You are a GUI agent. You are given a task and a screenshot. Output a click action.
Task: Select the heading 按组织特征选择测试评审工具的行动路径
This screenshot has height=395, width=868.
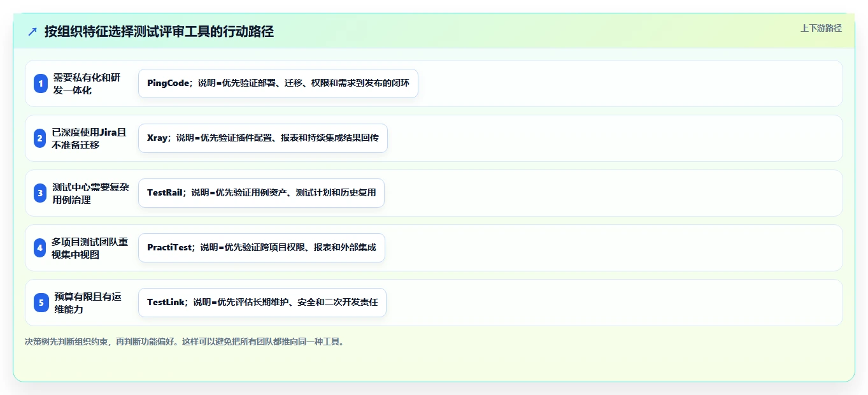(x=159, y=31)
